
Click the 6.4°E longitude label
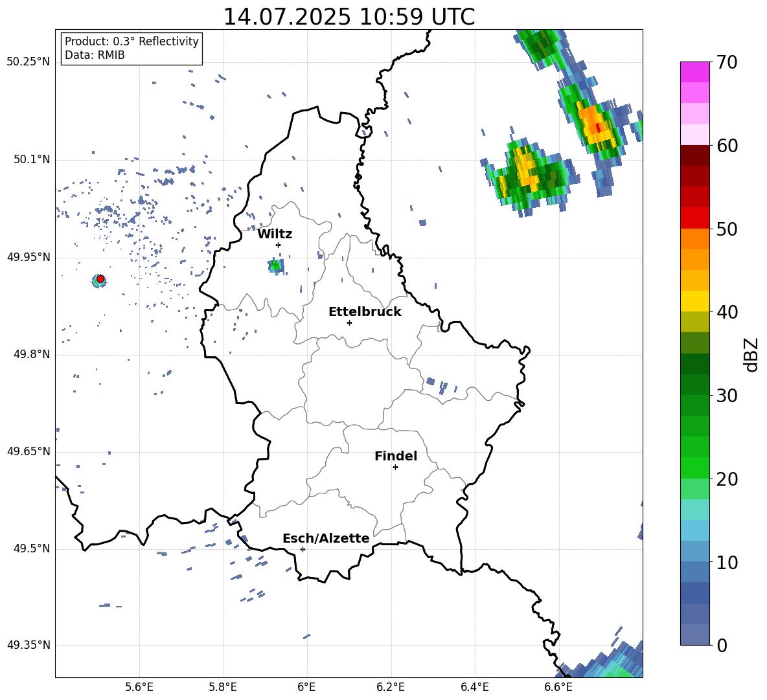point(474,687)
